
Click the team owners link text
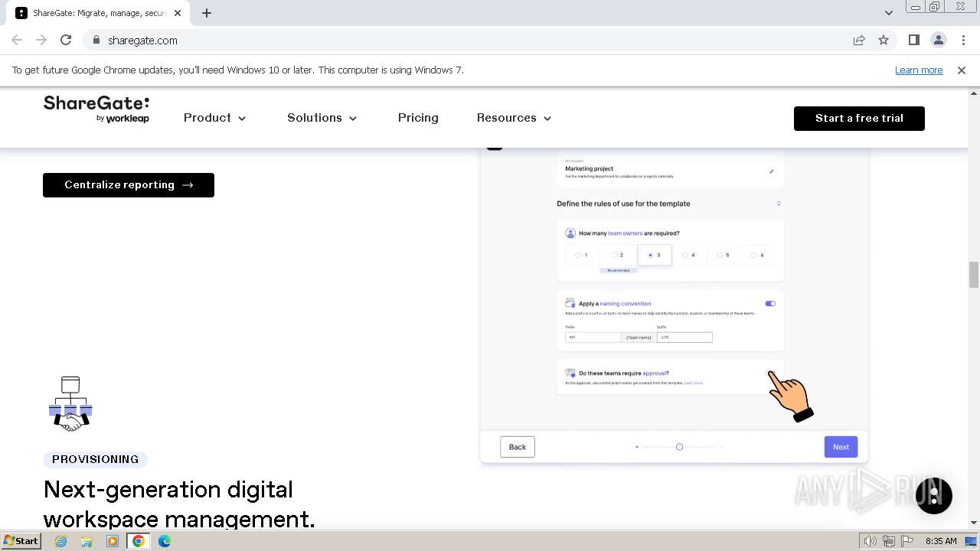(x=626, y=233)
